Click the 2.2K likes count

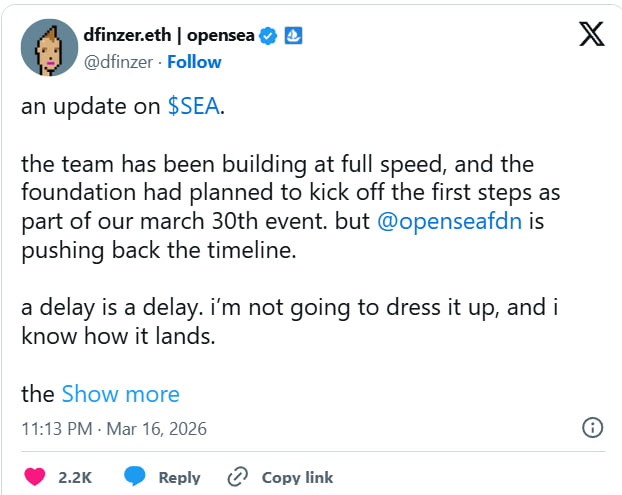(x=75, y=477)
